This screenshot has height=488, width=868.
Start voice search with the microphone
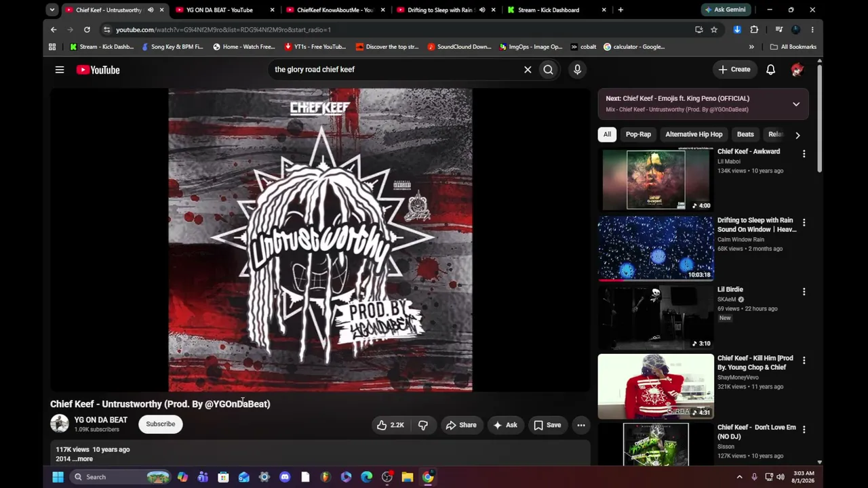tap(577, 69)
